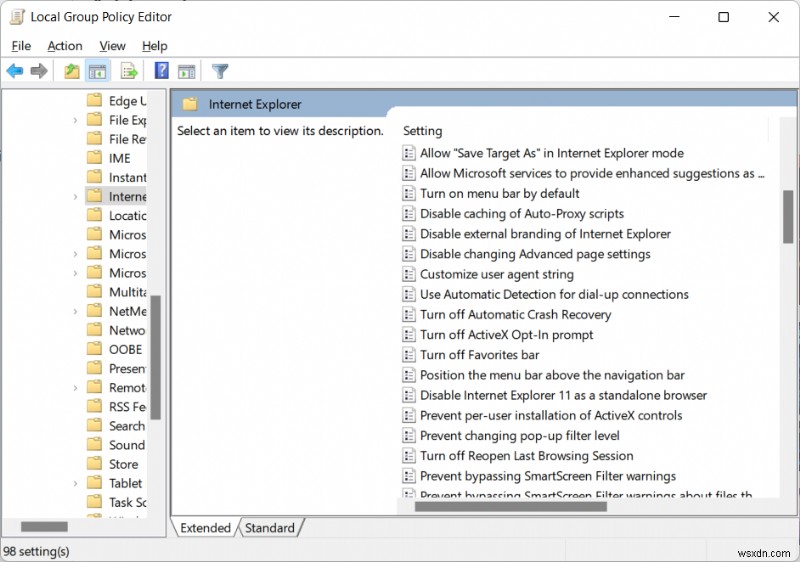
Task: Click folder icon next to Sound
Action: pos(94,445)
